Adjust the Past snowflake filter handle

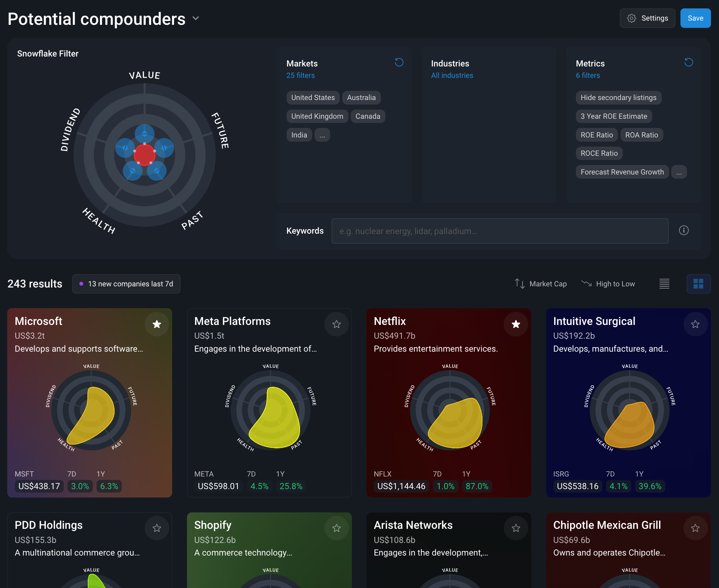(157, 171)
